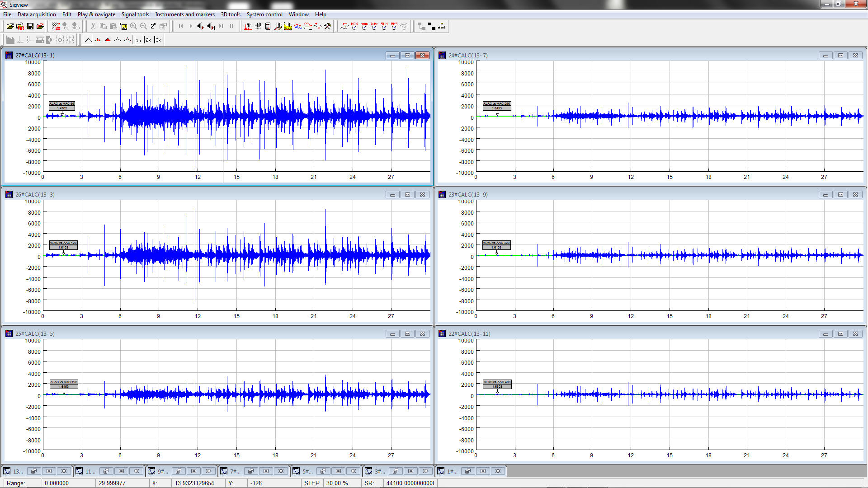Viewport: 868px width, 488px height.
Task: Click the blue and red overlaid signals icon
Action: pos(298,26)
